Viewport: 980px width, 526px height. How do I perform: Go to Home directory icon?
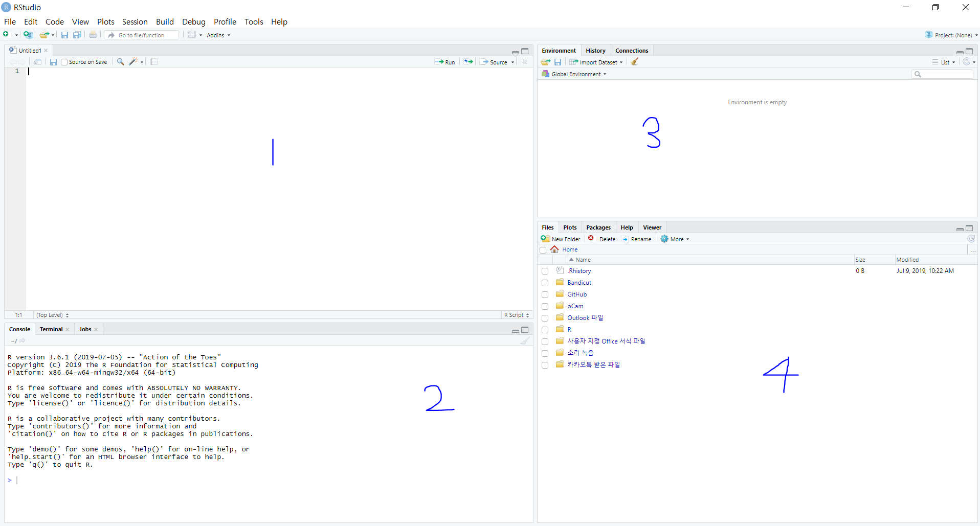(554, 249)
